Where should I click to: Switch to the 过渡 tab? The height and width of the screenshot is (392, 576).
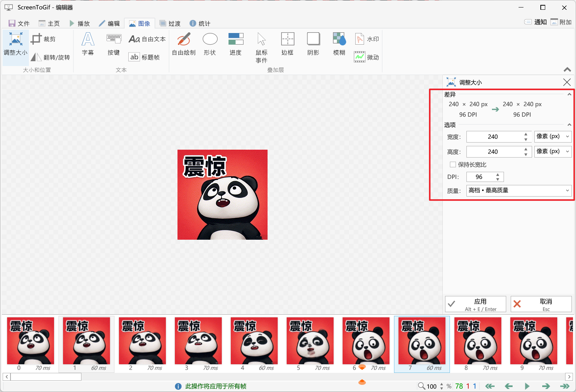pyautogui.click(x=170, y=23)
